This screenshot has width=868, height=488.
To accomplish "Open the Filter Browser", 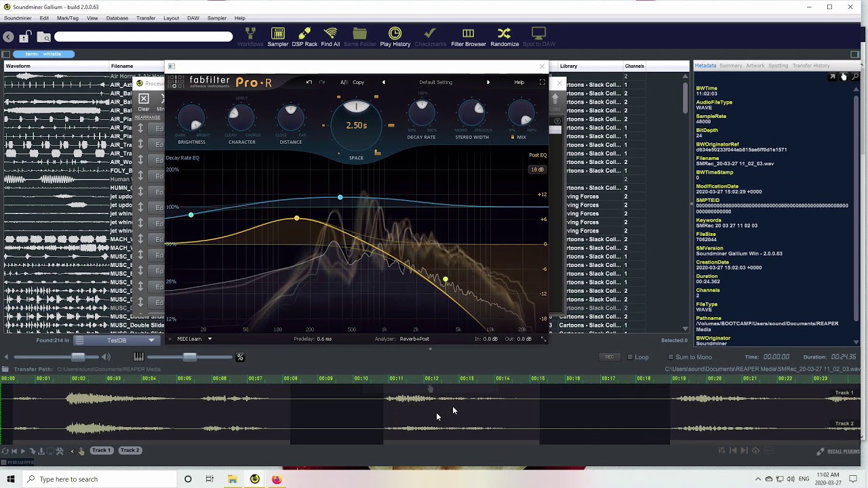I will tap(469, 37).
